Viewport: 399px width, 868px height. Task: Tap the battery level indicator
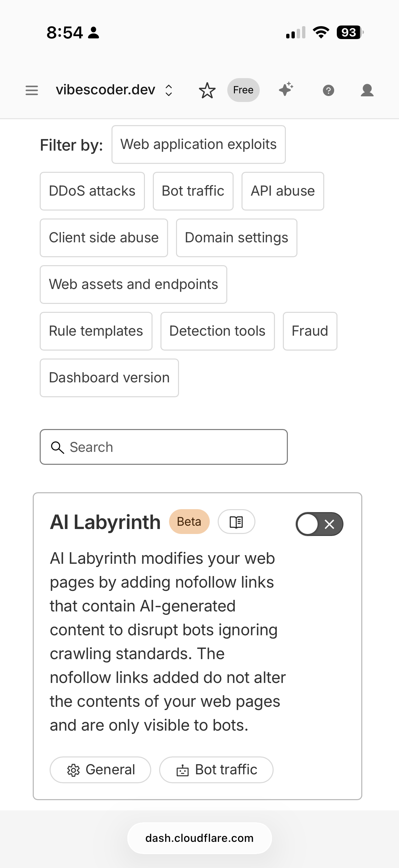pos(350,32)
